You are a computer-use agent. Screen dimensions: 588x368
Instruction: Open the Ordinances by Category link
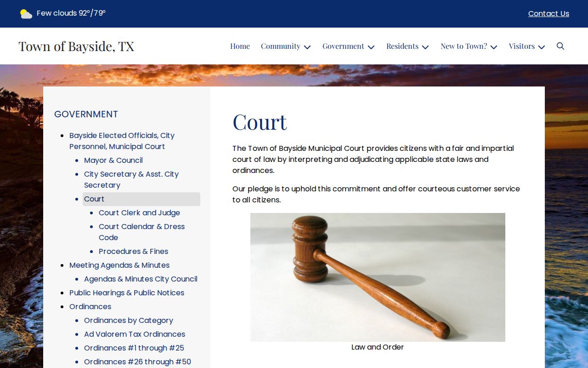pos(129,320)
